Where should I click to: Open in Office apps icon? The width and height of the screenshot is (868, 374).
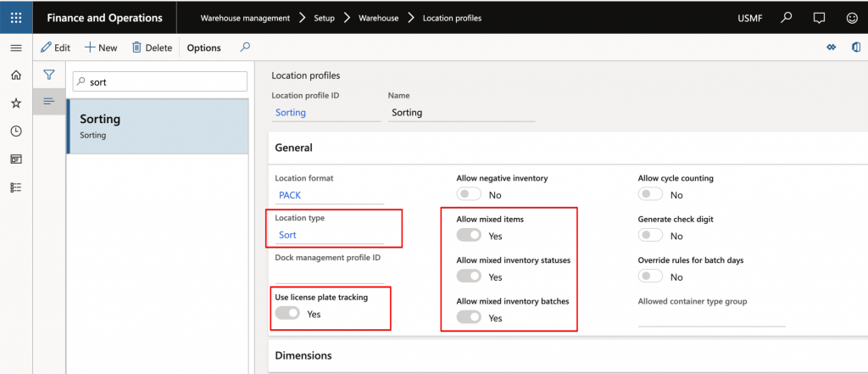(856, 47)
